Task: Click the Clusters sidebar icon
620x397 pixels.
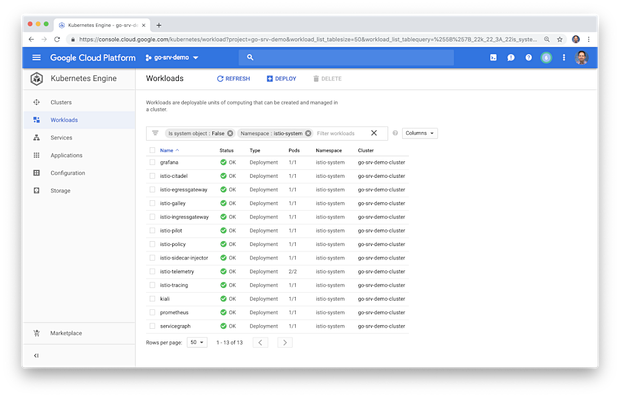Action: pos(36,102)
